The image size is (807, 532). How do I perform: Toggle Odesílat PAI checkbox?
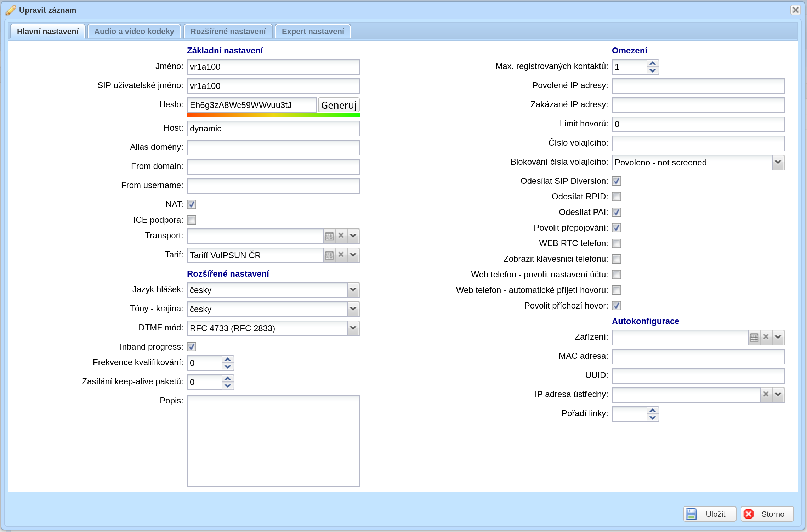click(x=616, y=212)
